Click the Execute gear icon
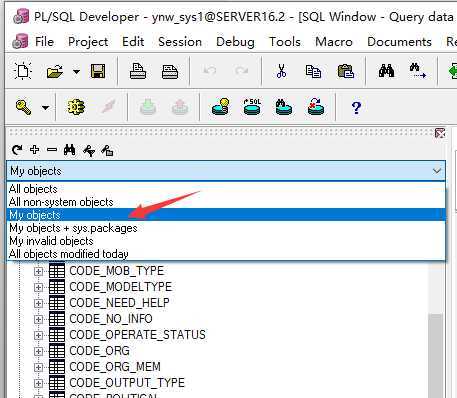 pos(76,107)
